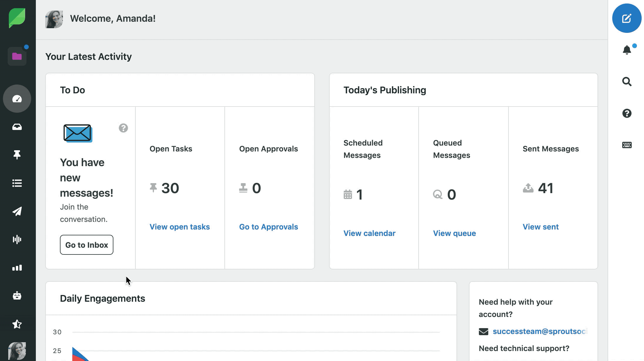
Task: Open the purple folder icon in sidebar
Action: (x=17, y=56)
